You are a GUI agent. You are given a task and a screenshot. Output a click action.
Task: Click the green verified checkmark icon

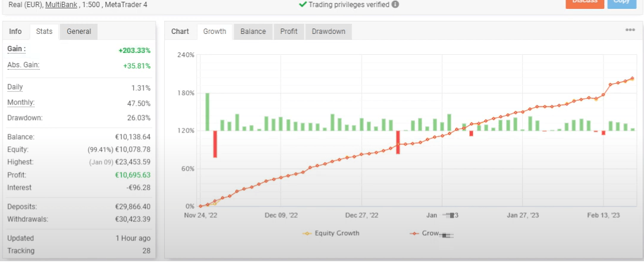point(303,4)
